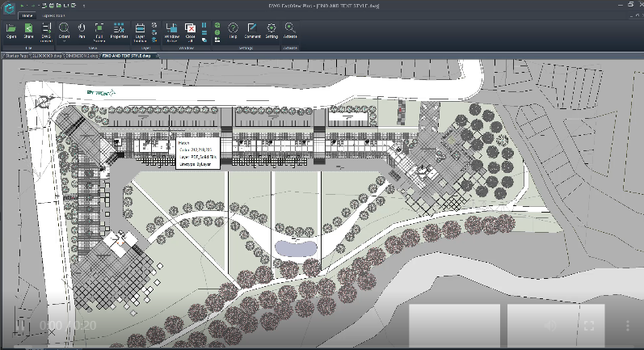
Task: Pause the video playback
Action: [x=19, y=326]
